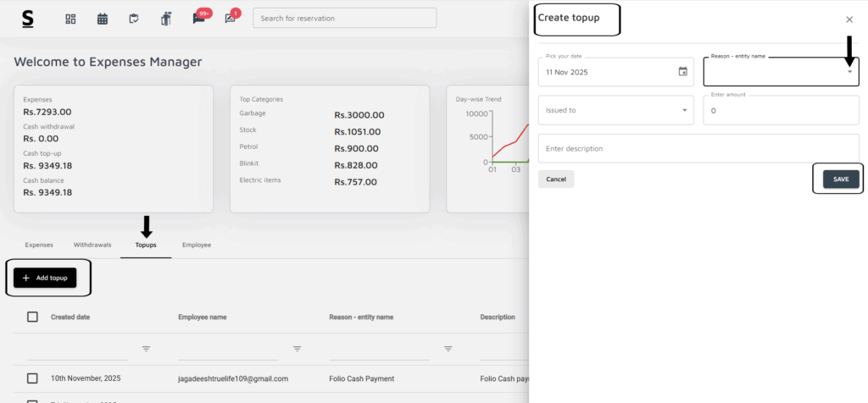The image size is (868, 403).
Task: Close the Create topup panel
Action: click(849, 19)
